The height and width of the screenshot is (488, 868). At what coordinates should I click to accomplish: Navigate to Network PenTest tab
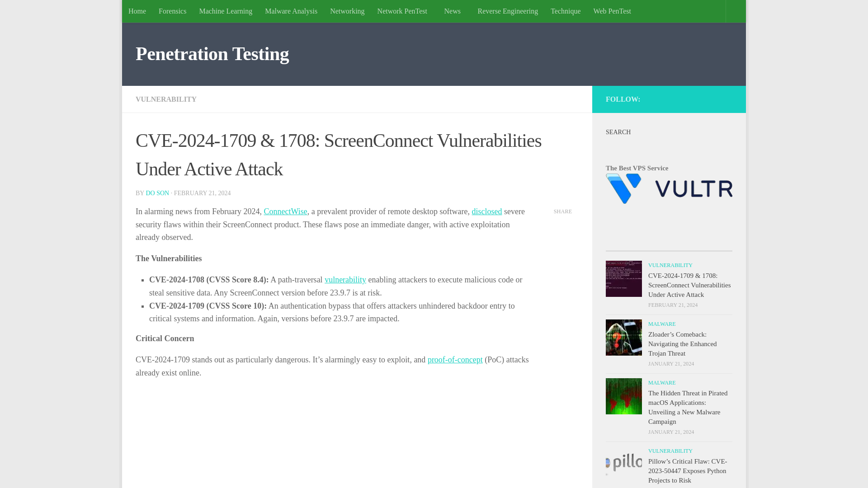pos(402,11)
